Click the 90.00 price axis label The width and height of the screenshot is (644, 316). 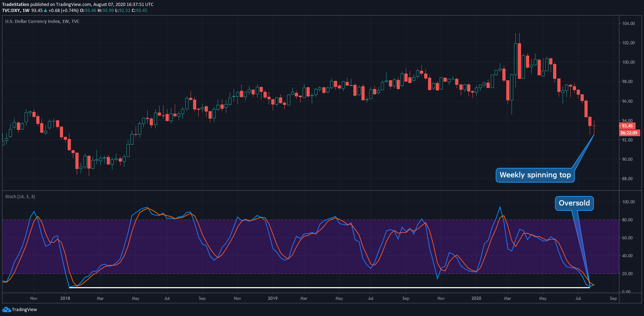pos(627,159)
